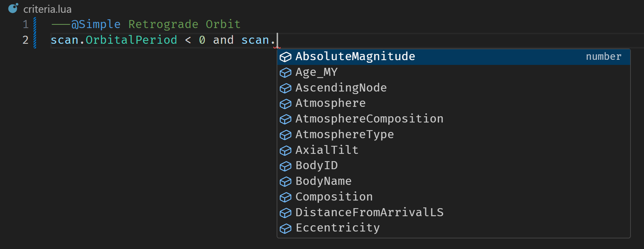The height and width of the screenshot is (249, 644).
Task: Click the Retrograde Orbit comment text
Action: [184, 24]
